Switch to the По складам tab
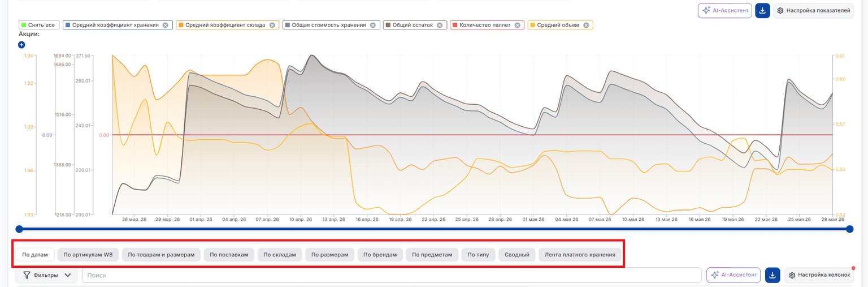Image resolution: width=868 pixels, height=287 pixels. [x=280, y=255]
